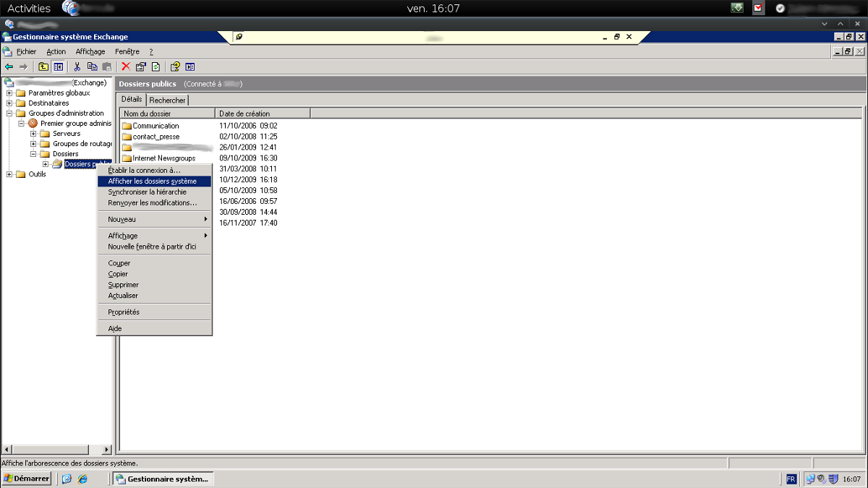Viewport: 868px width, 488px height.
Task: Click the action pane toolbar icon
Action: pos(190,67)
